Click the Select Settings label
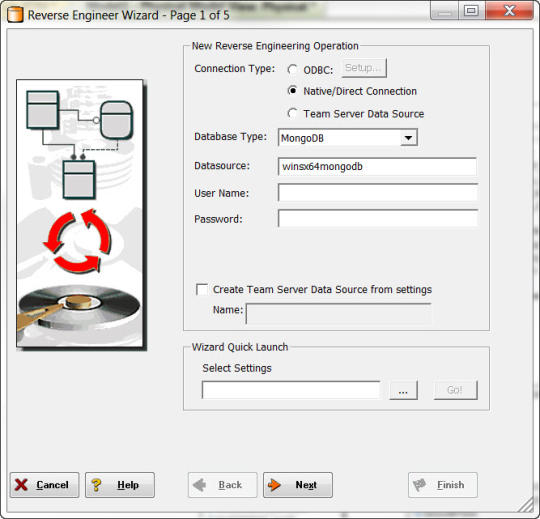Screen dimensions: 540x519 [237, 368]
